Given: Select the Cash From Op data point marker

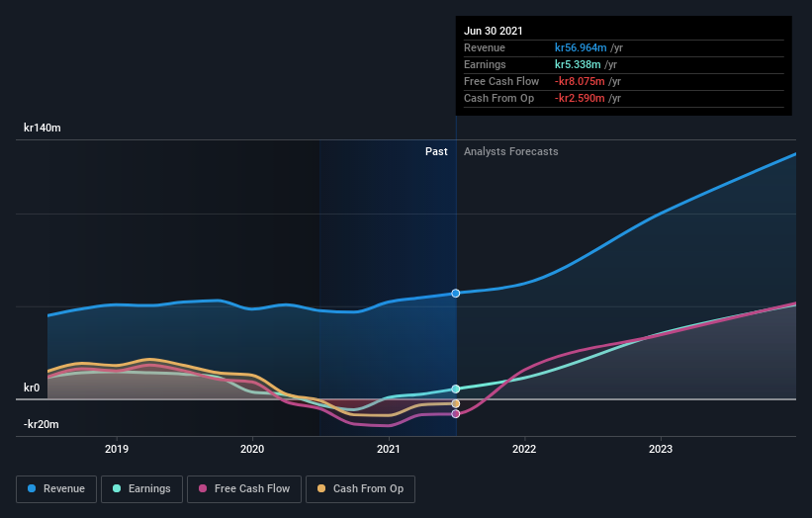Looking at the screenshot, I should tap(456, 403).
